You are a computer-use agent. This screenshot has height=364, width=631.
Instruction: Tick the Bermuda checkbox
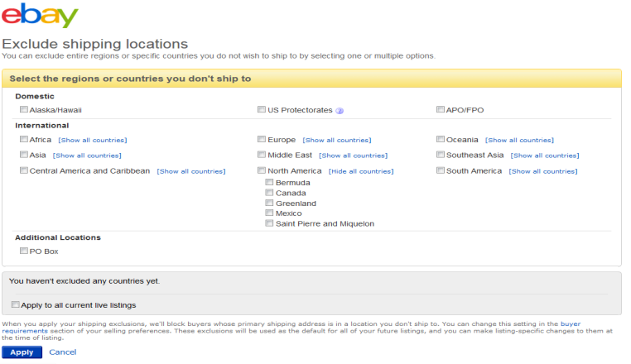pos(269,182)
